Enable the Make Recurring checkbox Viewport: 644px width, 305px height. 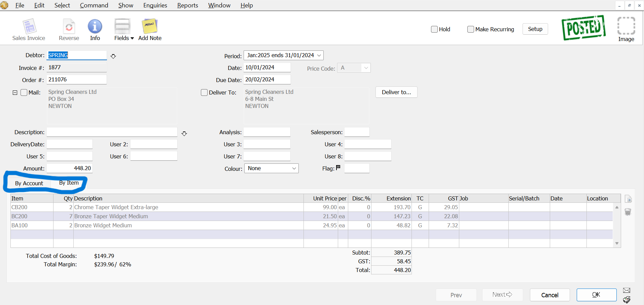(x=471, y=29)
